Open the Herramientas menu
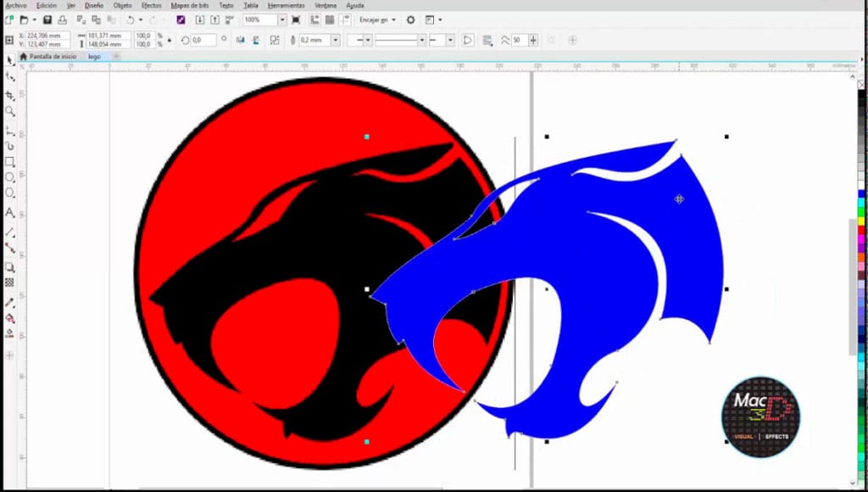This screenshot has width=868, height=492. [287, 6]
